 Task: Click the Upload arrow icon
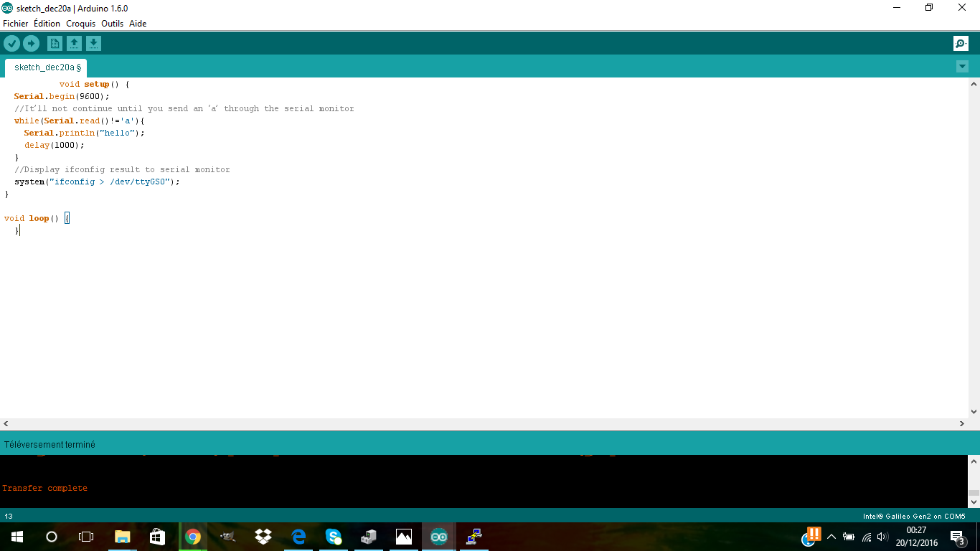point(31,44)
